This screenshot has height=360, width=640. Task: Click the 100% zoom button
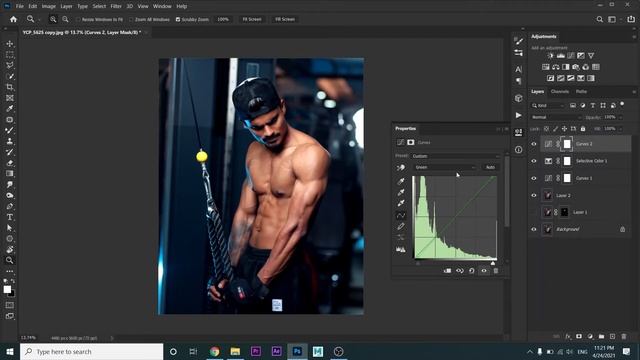[223, 19]
